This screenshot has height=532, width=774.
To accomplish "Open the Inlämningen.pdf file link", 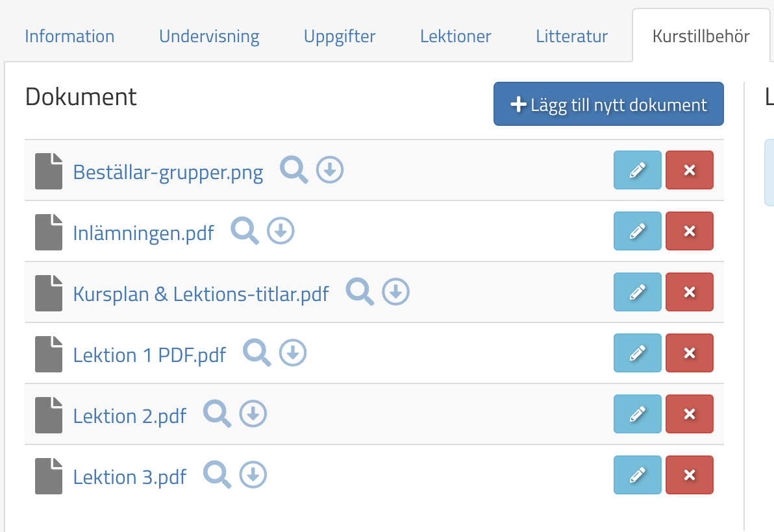I will coord(144,232).
